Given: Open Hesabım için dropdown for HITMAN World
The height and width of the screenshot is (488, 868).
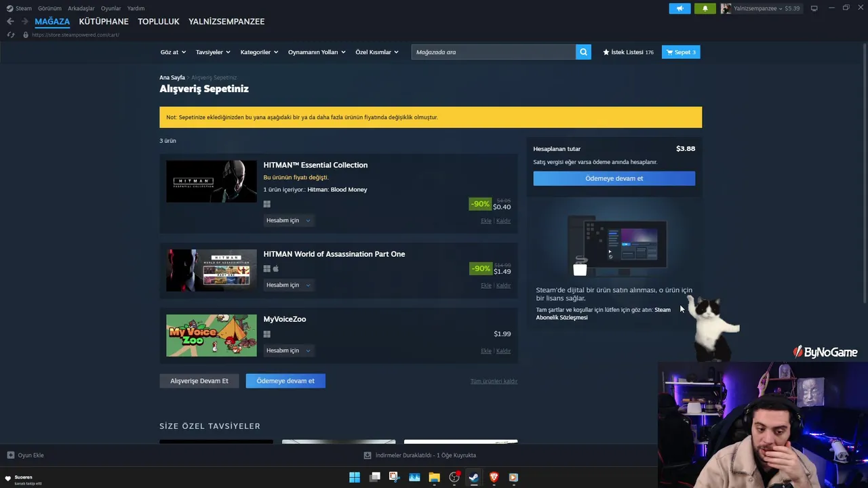Looking at the screenshot, I should (288, 285).
